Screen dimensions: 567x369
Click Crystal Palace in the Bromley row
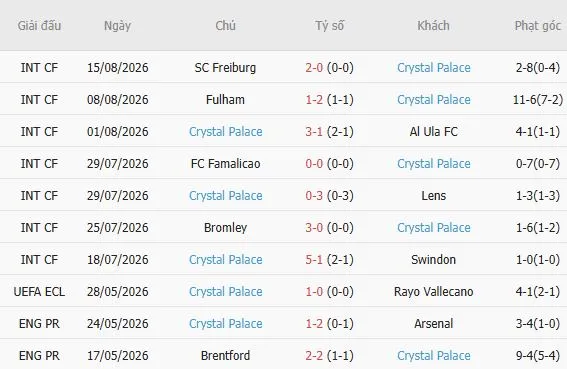tap(434, 228)
